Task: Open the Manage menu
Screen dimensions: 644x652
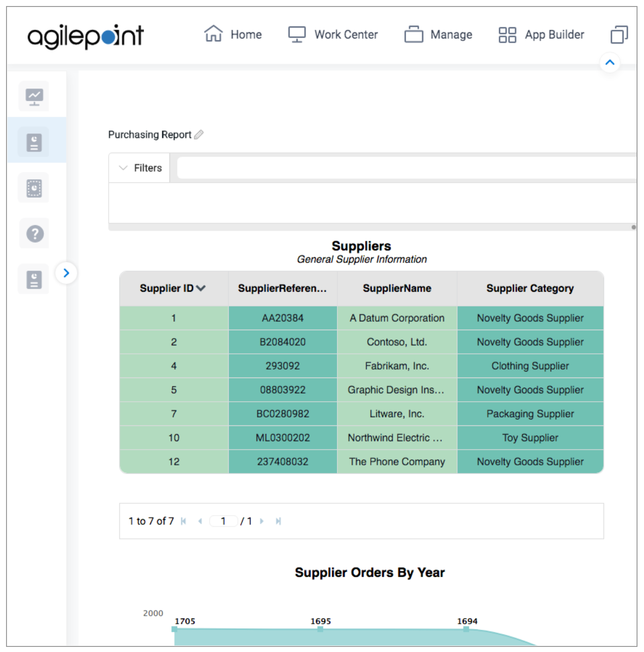Action: (438, 34)
